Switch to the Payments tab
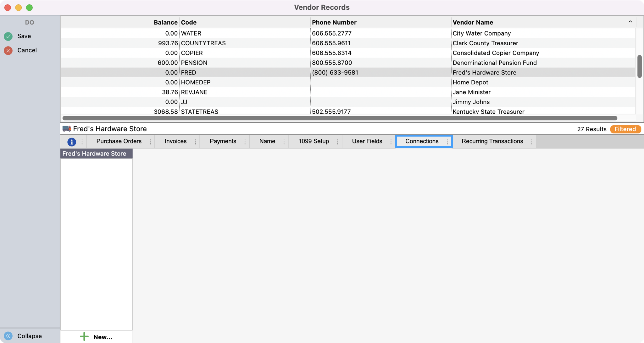 coord(223,141)
